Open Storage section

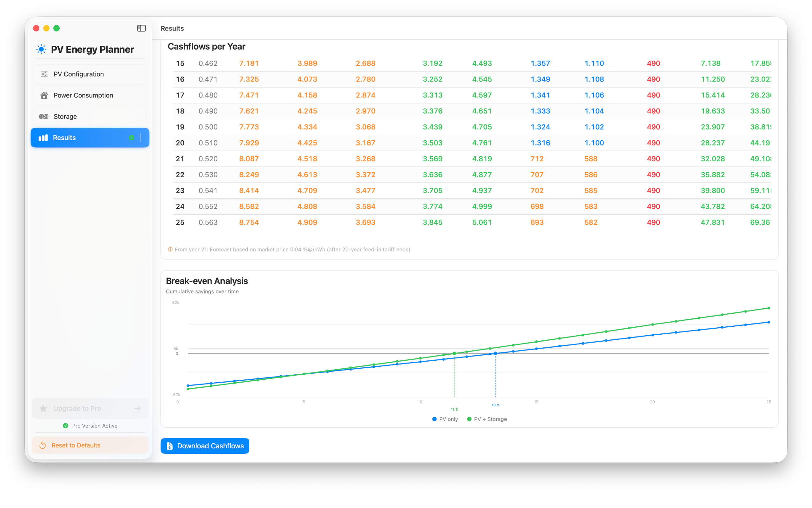tap(90, 116)
